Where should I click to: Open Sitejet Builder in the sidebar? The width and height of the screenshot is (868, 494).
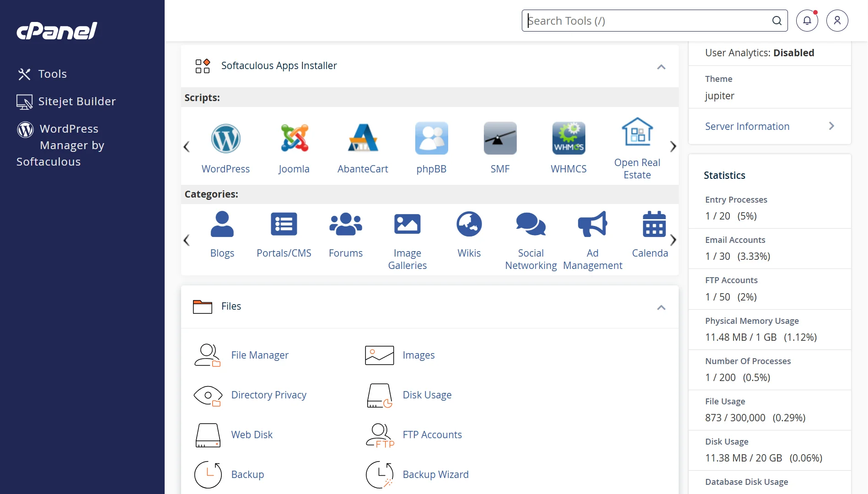[66, 102]
